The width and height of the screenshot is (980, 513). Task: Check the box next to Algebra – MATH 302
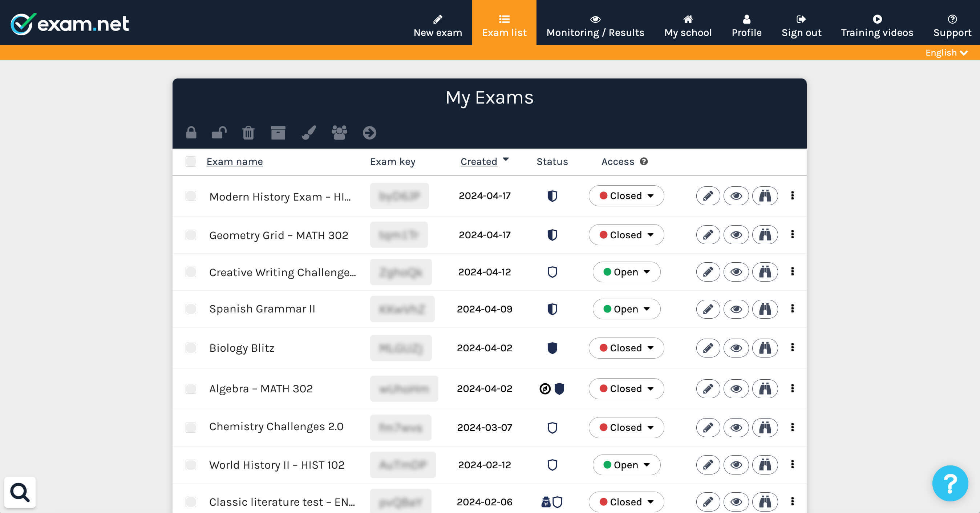click(x=191, y=388)
